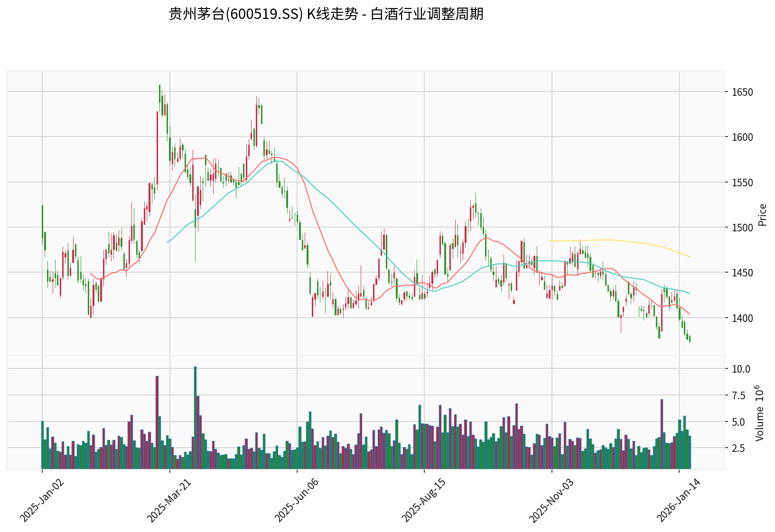Click the 1600 price tick label
Screen dimensions: 775x532
(742, 137)
